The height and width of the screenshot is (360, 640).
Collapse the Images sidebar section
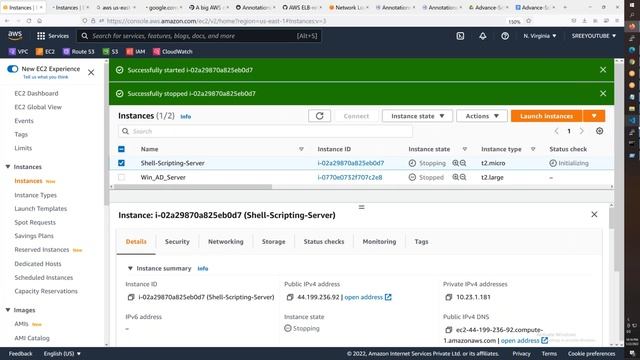[x=8, y=310]
